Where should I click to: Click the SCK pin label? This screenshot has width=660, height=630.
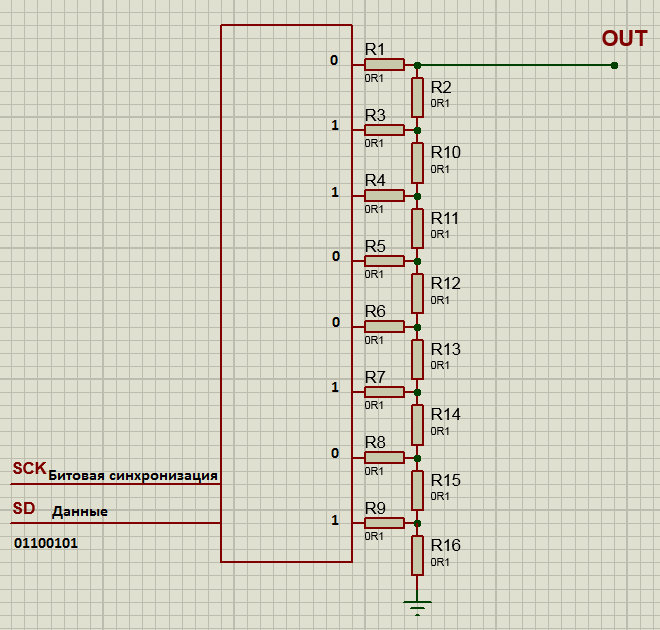[x=29, y=468]
